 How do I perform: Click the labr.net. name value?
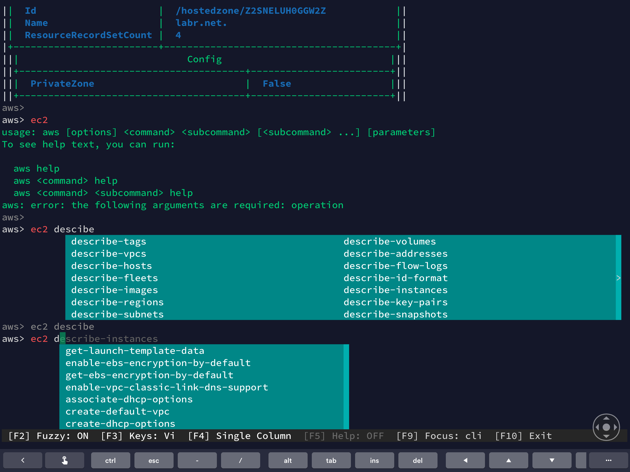coord(201,23)
